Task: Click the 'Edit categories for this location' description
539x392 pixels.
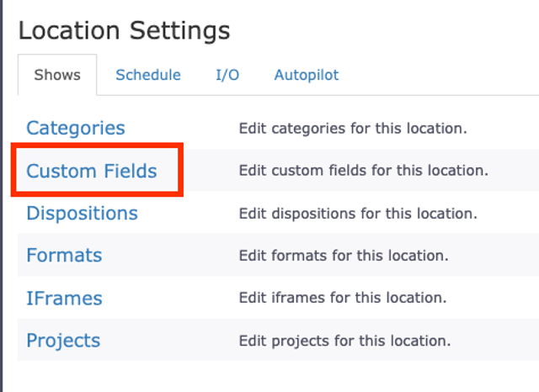Action: click(x=353, y=129)
